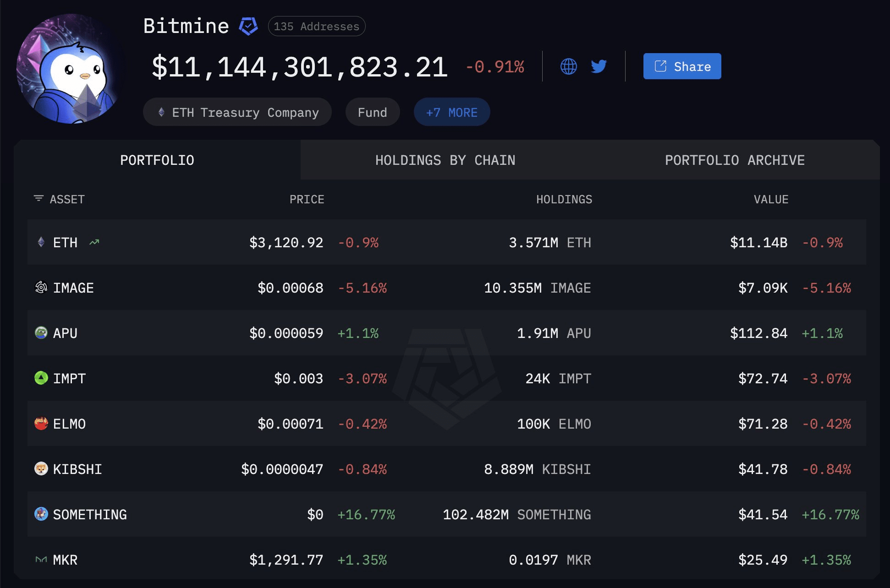Select the Portfolio tab

pos(157,160)
